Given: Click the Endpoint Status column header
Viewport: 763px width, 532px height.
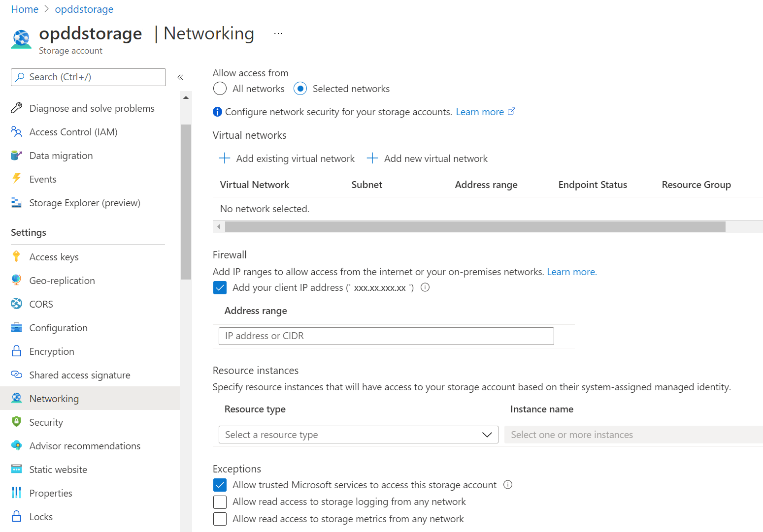Looking at the screenshot, I should point(593,185).
